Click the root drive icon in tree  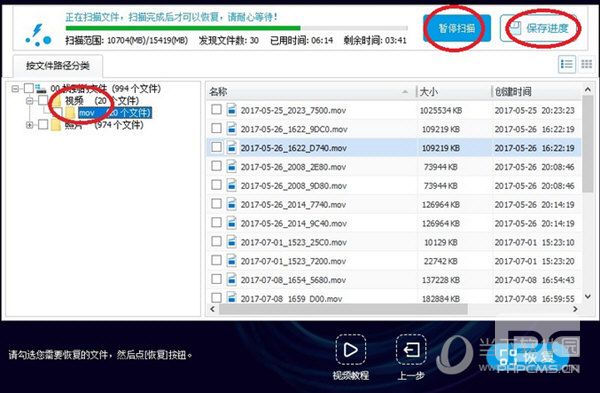[x=41, y=89]
